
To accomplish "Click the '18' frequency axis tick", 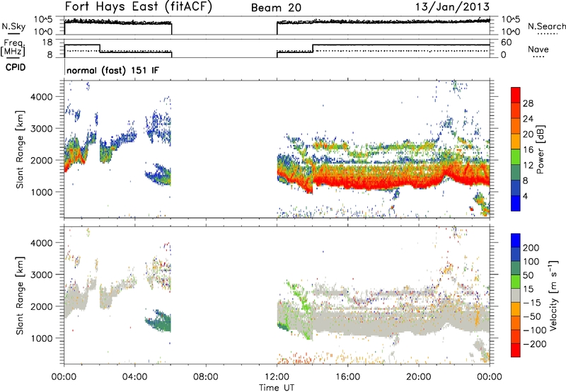I will [47, 42].
